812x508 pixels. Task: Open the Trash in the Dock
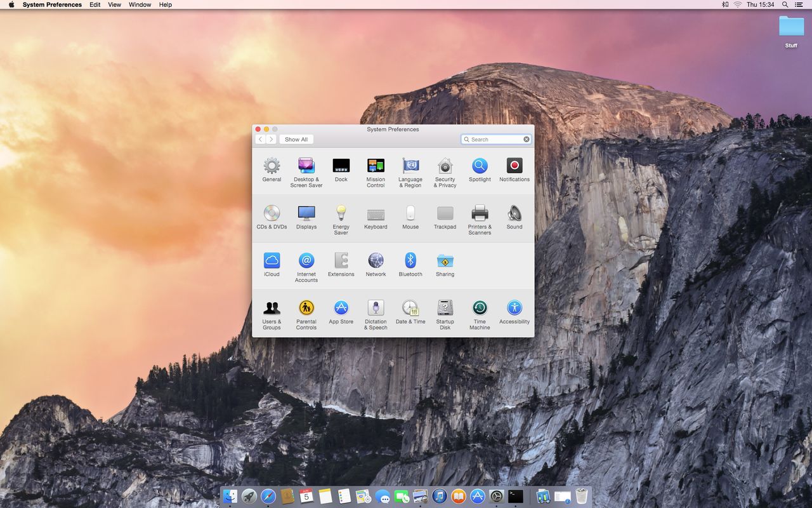(x=582, y=496)
